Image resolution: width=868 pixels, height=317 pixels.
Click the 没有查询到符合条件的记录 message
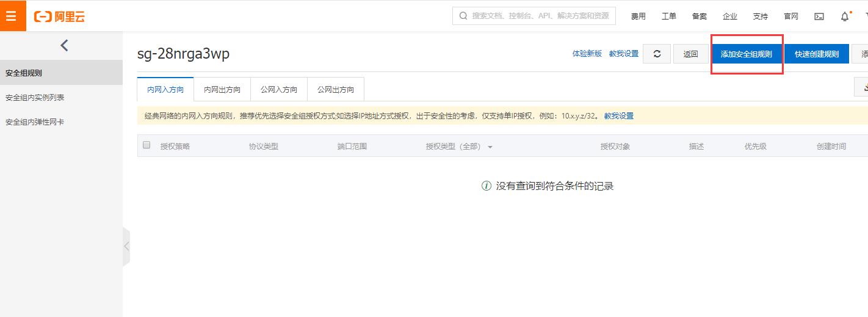[555, 186]
